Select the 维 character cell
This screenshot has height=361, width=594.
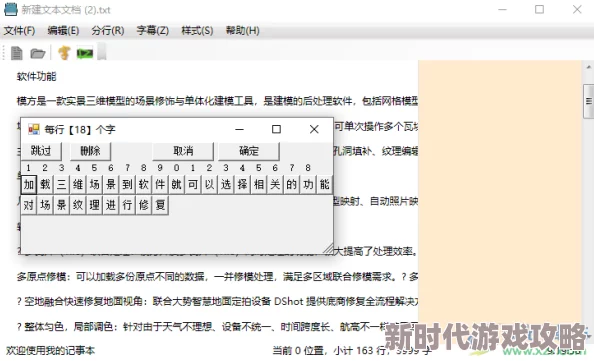[x=78, y=184]
